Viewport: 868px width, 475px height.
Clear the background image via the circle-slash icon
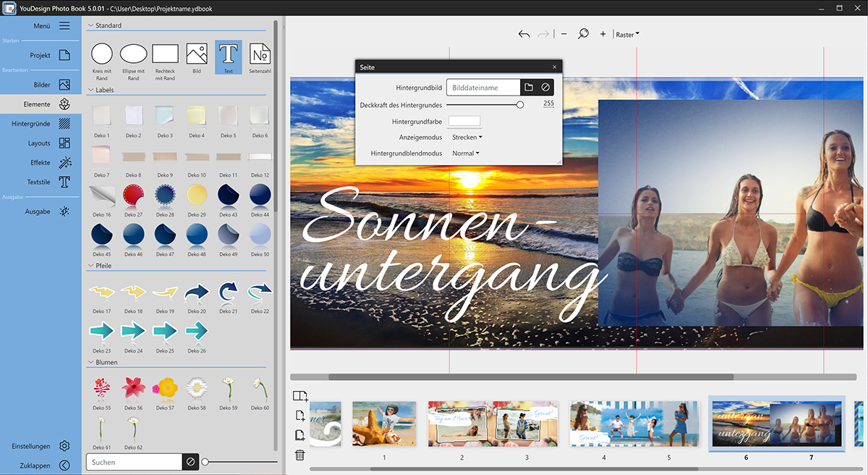(x=545, y=88)
